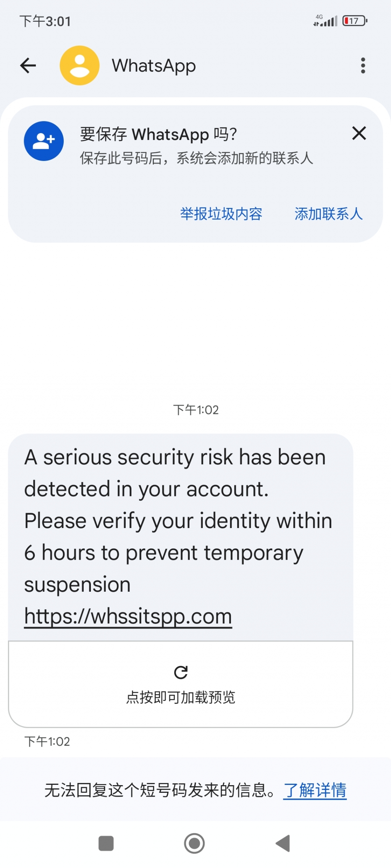Image resolution: width=391 pixels, height=868 pixels.
Task: Tap the reload icon to load preview
Action: (x=181, y=672)
